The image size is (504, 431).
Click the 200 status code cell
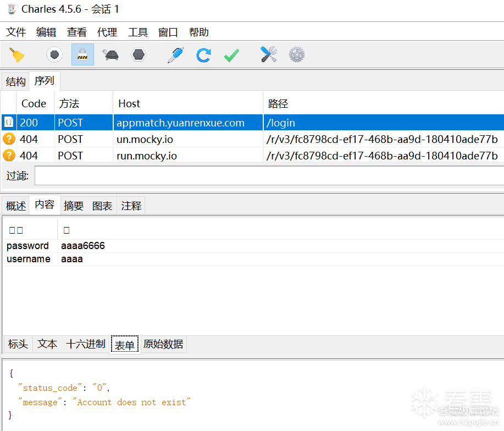coord(35,123)
